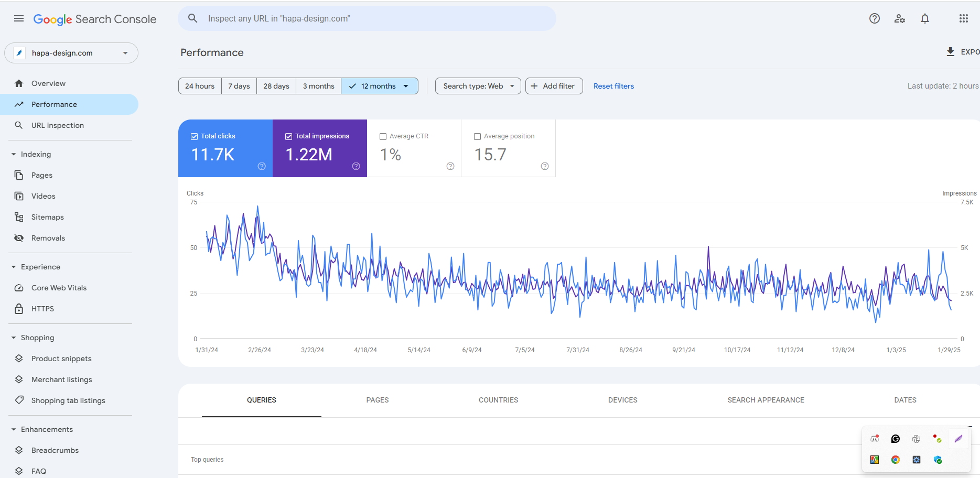
Task: Select the 28 days date range
Action: (276, 86)
